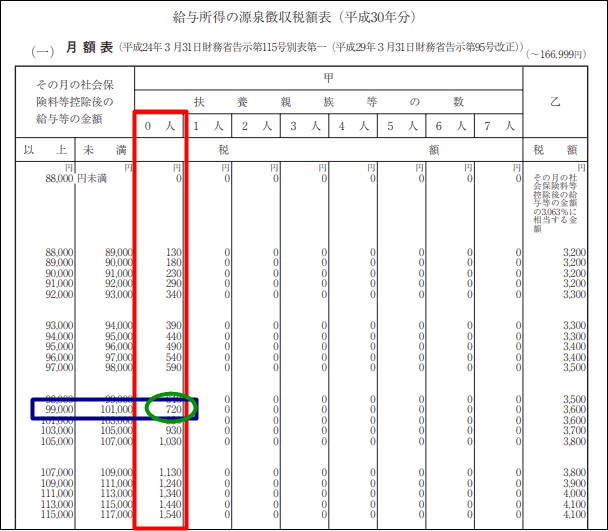Click the 円未満 label beside 88,000
Screen dimensions: 608x531
[x=92, y=179]
